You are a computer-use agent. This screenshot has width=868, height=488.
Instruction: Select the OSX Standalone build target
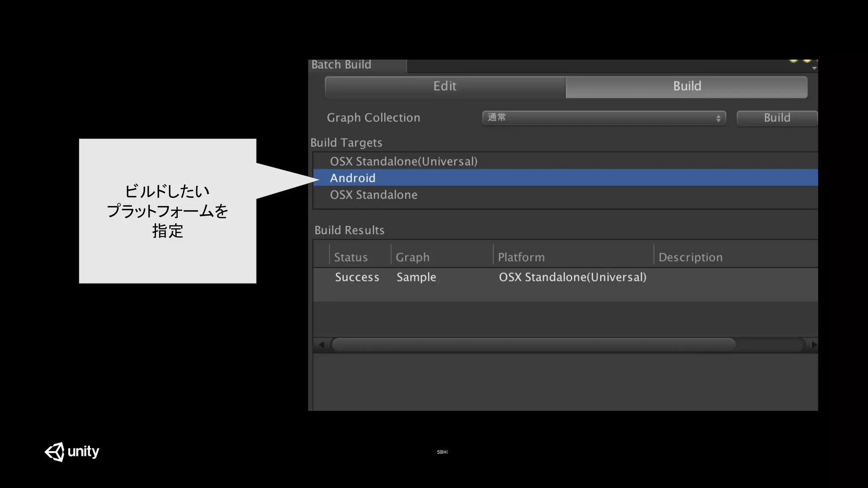click(x=373, y=195)
